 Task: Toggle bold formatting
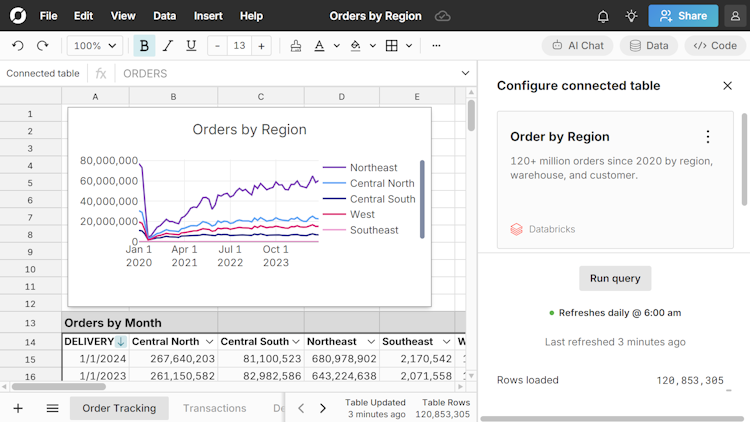[144, 46]
